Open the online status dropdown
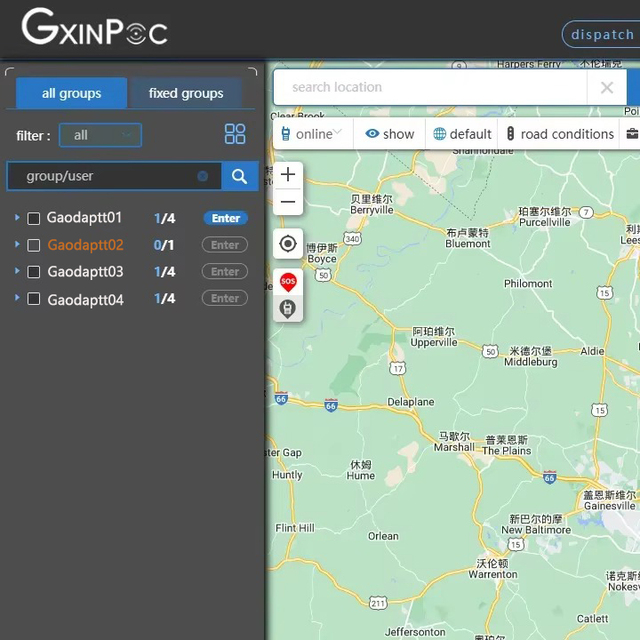 [313, 134]
